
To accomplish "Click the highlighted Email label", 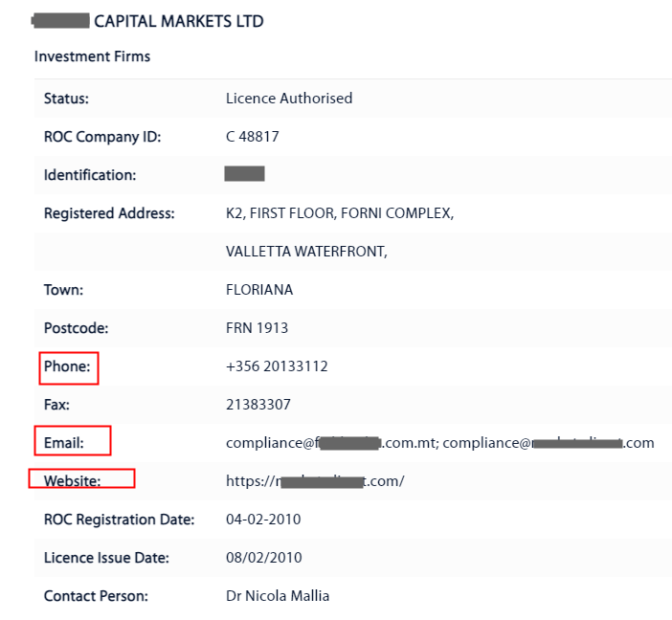I will (x=64, y=443).
